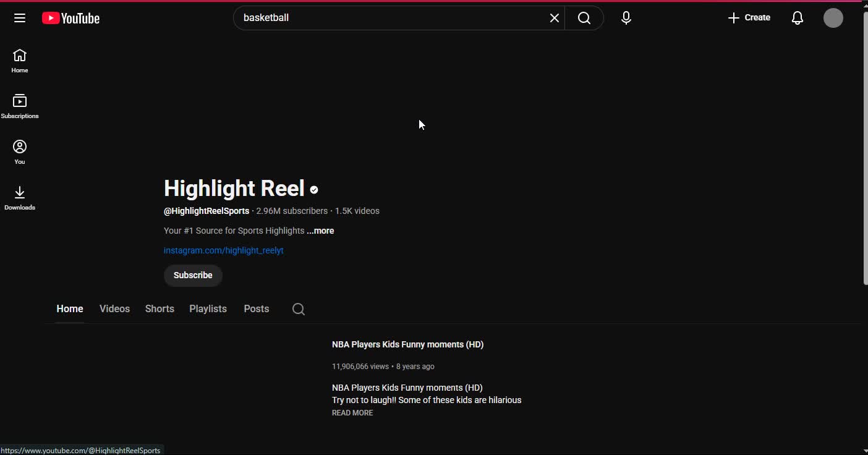Image resolution: width=868 pixels, height=455 pixels.
Task: Switch to the Videos tab
Action: coord(114,309)
